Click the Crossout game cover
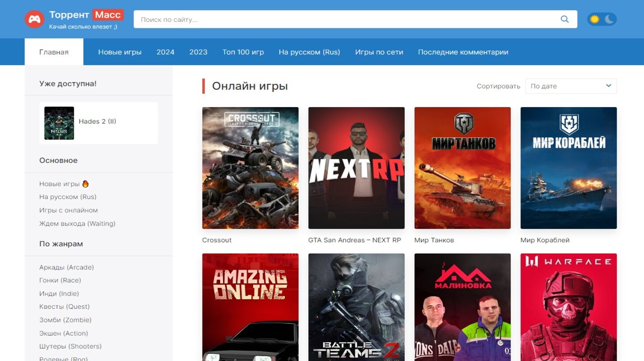Screen dimensions: 644x361 tap(250, 168)
